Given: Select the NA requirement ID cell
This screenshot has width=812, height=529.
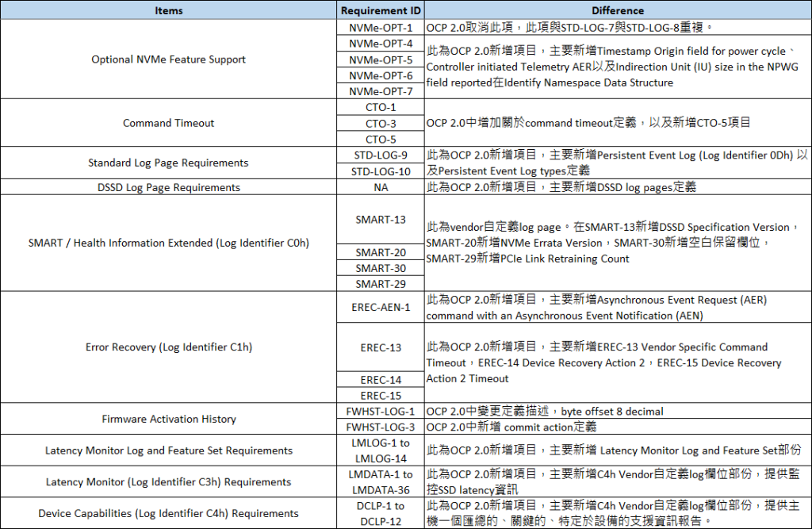Looking at the screenshot, I should 381,187.
